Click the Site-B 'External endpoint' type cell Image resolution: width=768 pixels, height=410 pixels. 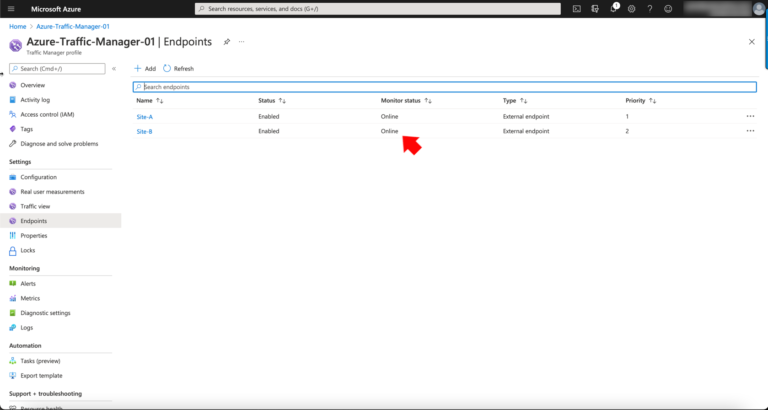point(526,131)
